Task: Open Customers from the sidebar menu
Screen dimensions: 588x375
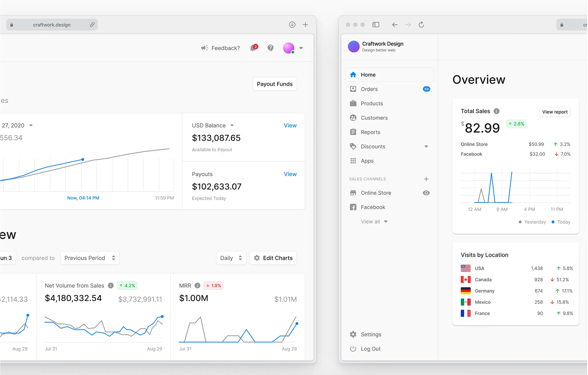Action: [x=374, y=118]
